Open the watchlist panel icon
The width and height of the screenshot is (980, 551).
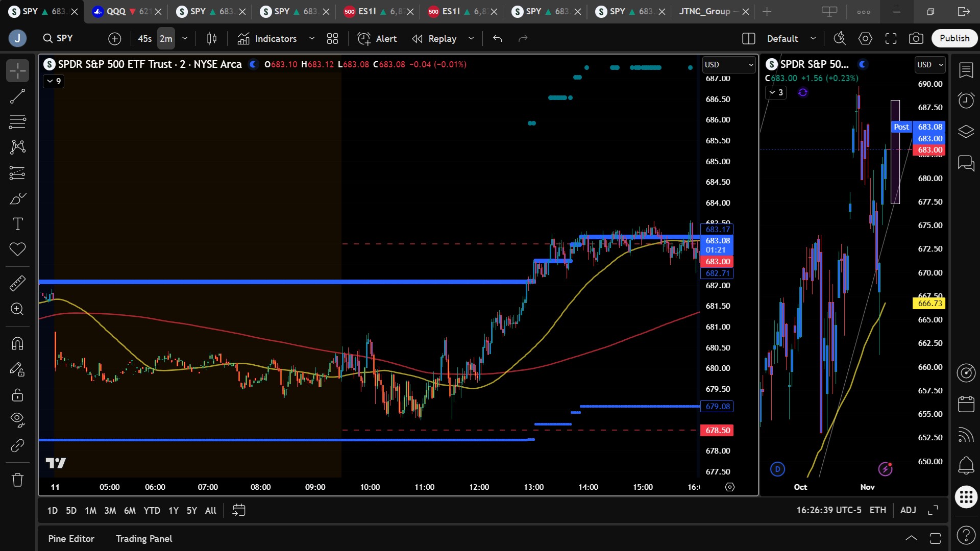(966, 70)
